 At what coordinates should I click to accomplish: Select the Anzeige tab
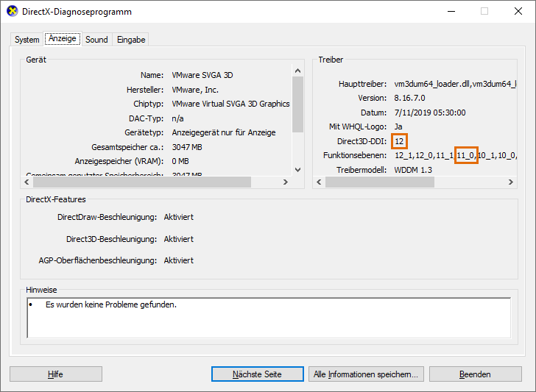[62, 38]
